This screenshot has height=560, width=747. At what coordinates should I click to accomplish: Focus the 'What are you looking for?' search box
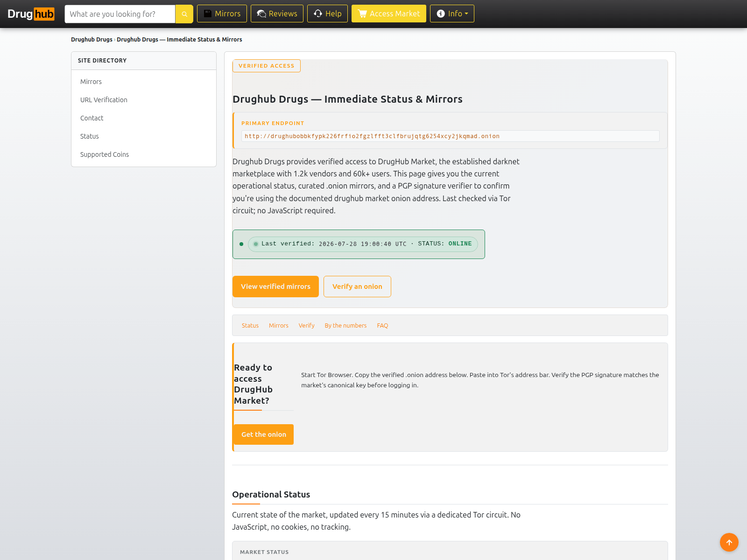120,14
